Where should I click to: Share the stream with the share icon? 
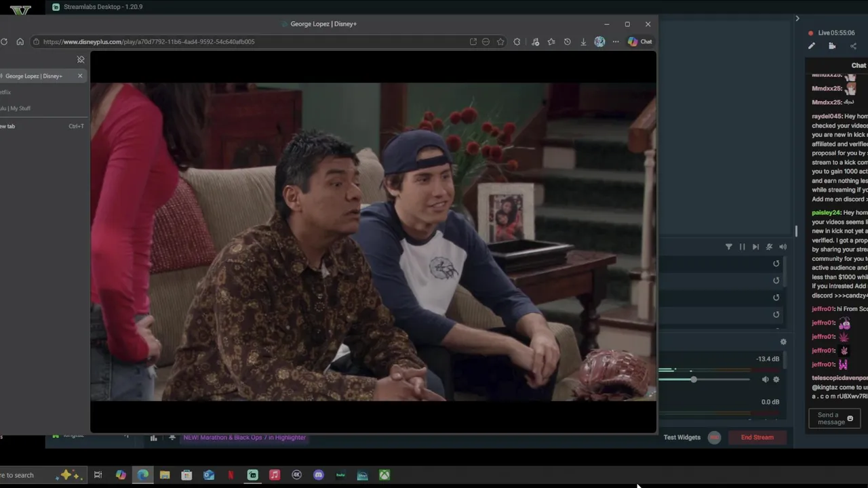(853, 46)
